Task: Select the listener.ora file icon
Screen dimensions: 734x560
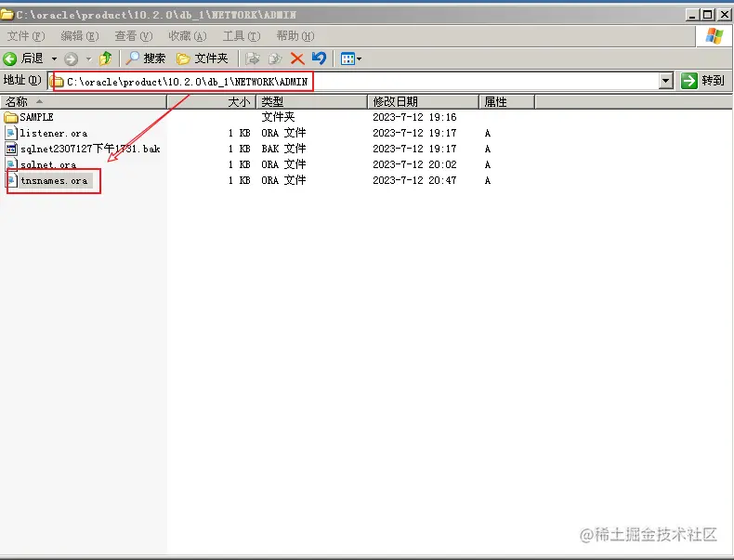Action: pos(11,133)
